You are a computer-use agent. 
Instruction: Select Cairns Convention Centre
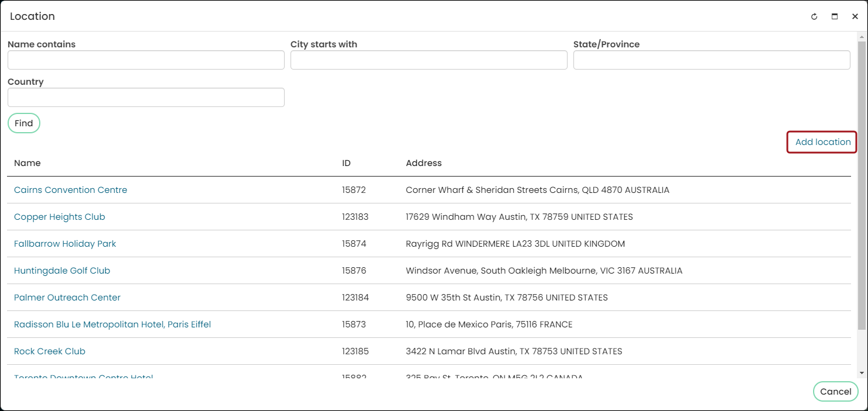(x=71, y=190)
